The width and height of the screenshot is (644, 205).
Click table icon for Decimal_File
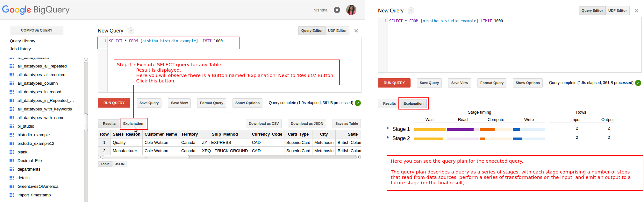[x=12, y=161]
